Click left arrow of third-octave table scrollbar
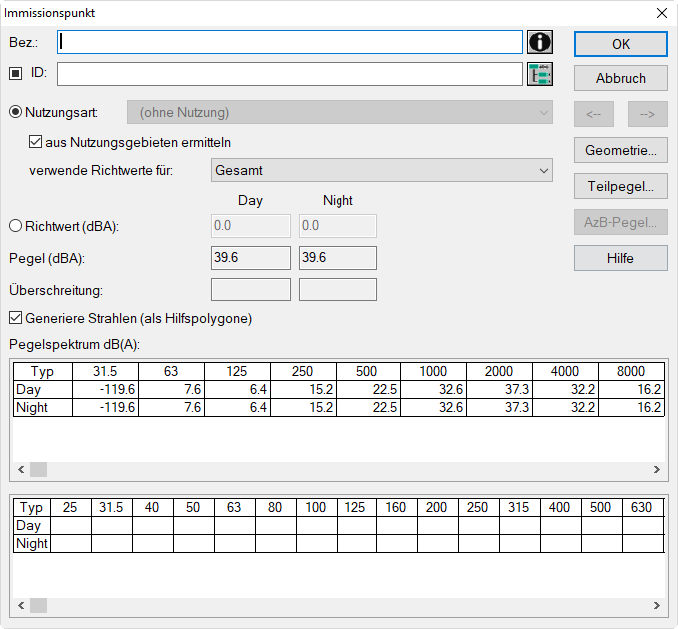The width and height of the screenshot is (678, 629). [x=21, y=605]
